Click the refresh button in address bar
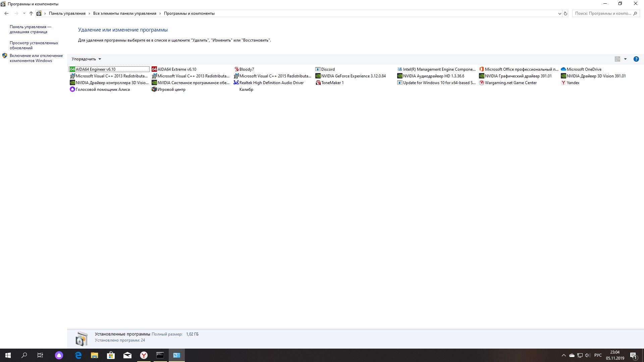The width and height of the screenshot is (644, 362). [x=566, y=14]
